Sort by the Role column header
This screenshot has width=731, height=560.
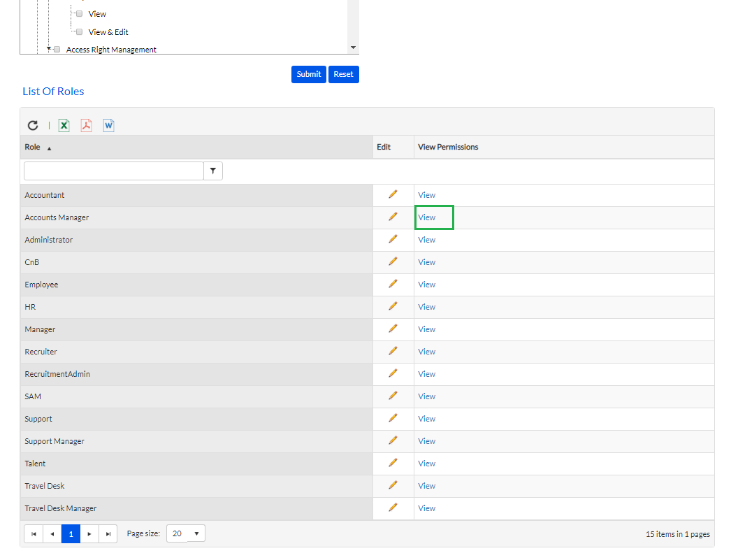tap(32, 148)
